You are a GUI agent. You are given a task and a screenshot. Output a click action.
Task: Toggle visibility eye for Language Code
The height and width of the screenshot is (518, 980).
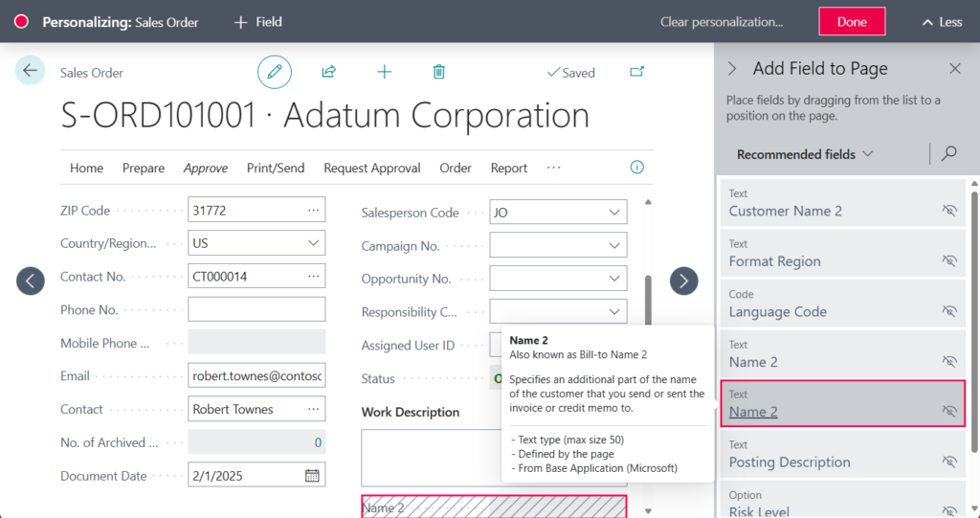[949, 311]
